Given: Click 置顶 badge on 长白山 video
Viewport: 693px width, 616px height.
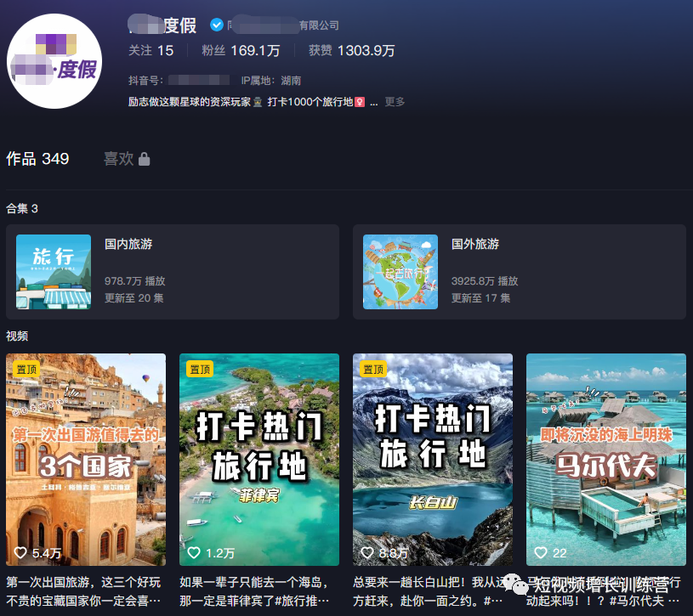Looking at the screenshot, I should tap(373, 369).
